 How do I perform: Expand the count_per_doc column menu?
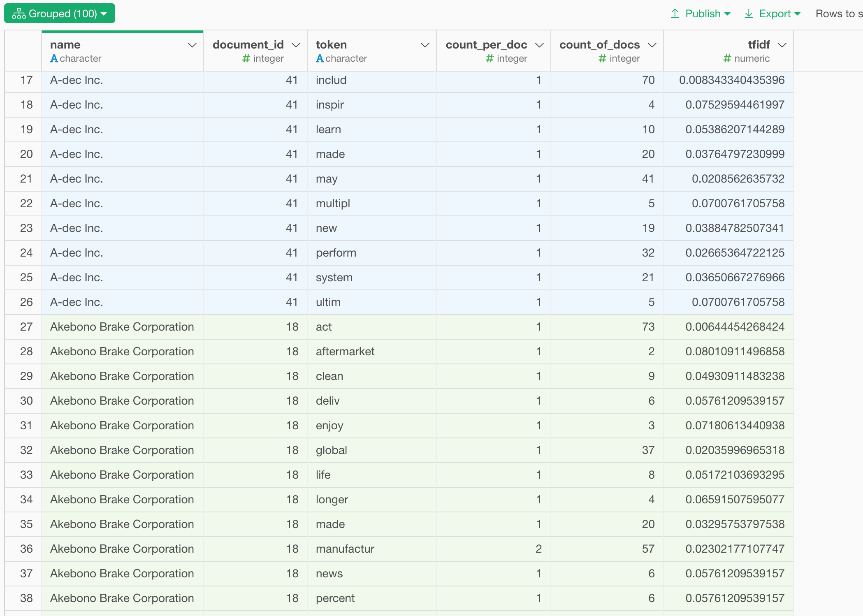click(x=539, y=45)
